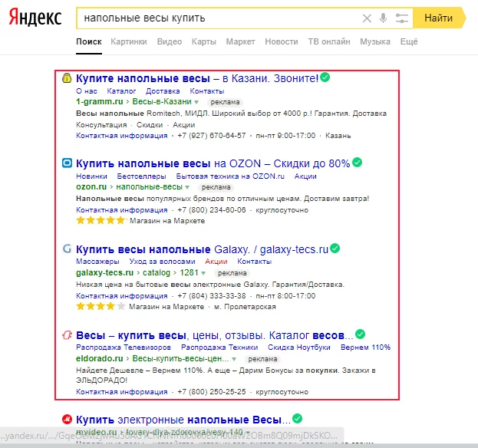
Task: Open Контактная информация for OZON
Action: tap(122, 209)
